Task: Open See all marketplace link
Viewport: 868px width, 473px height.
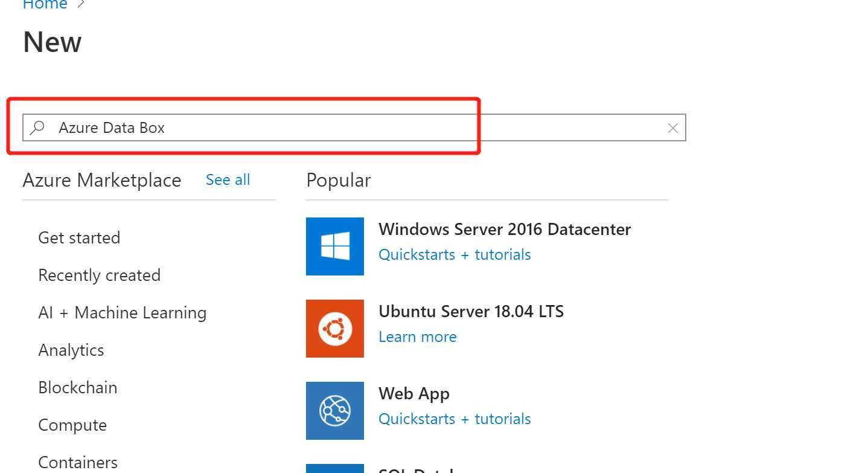Action: (x=228, y=180)
